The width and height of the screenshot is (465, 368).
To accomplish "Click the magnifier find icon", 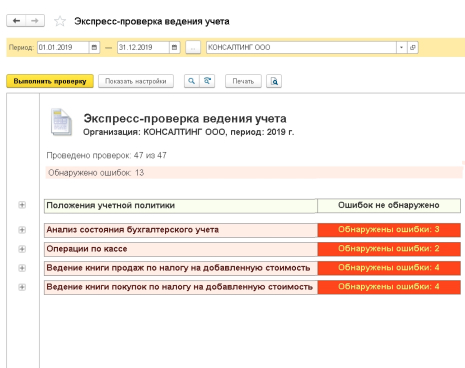I will 192,81.
